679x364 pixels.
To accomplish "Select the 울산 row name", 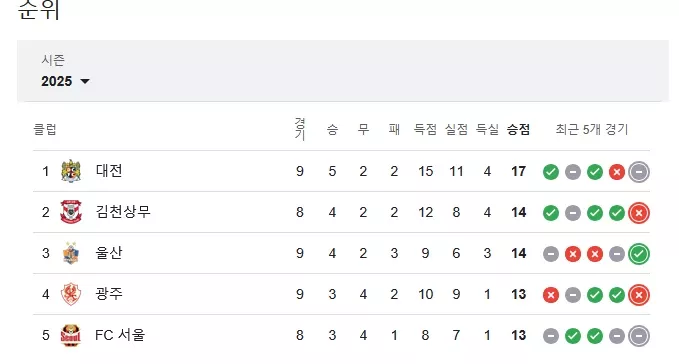I will click(x=109, y=253).
